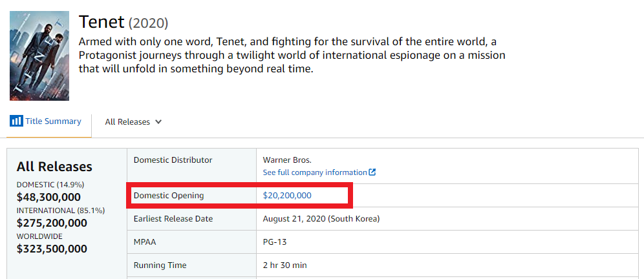Expand the All Releases dropdown chevron
644x279 pixels.
point(158,122)
